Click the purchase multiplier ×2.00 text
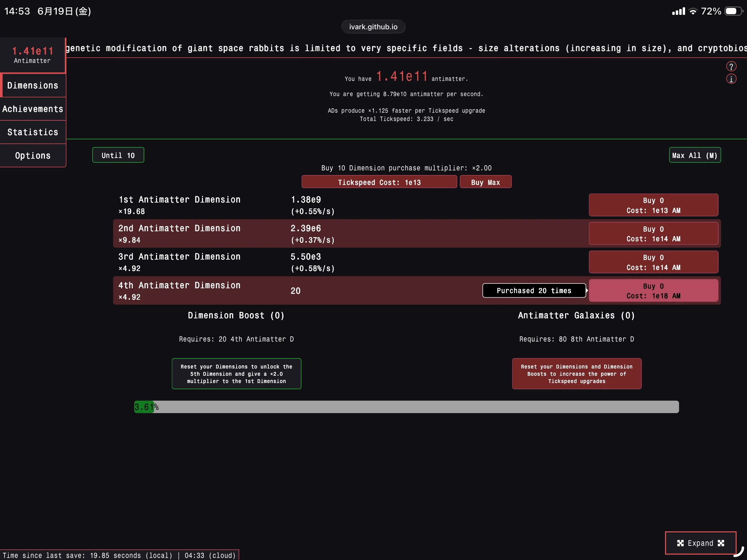The height and width of the screenshot is (560, 747). [x=406, y=168]
